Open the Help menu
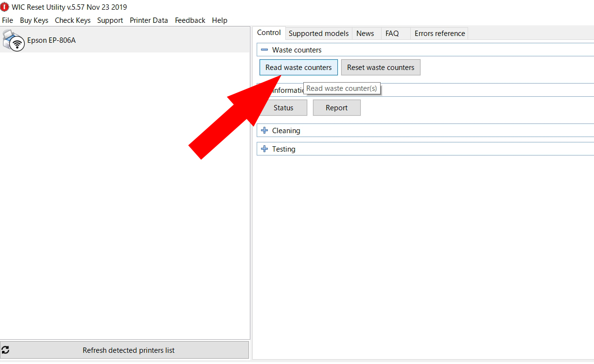The image size is (594, 364). click(x=220, y=20)
